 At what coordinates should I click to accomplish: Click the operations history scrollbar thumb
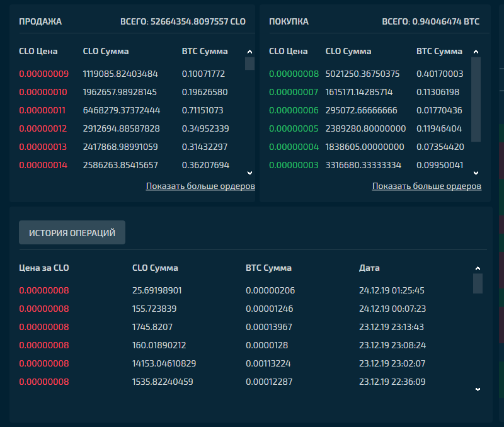[x=478, y=283]
